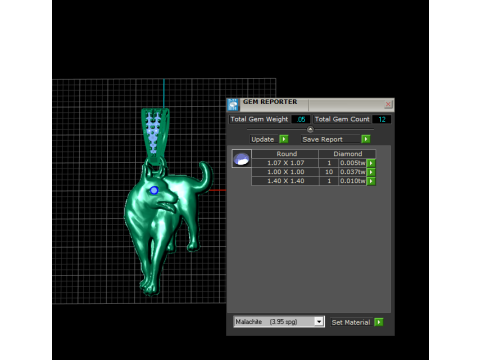The image size is (480, 360).
Task: Click the Save Report button
Action: point(331,139)
